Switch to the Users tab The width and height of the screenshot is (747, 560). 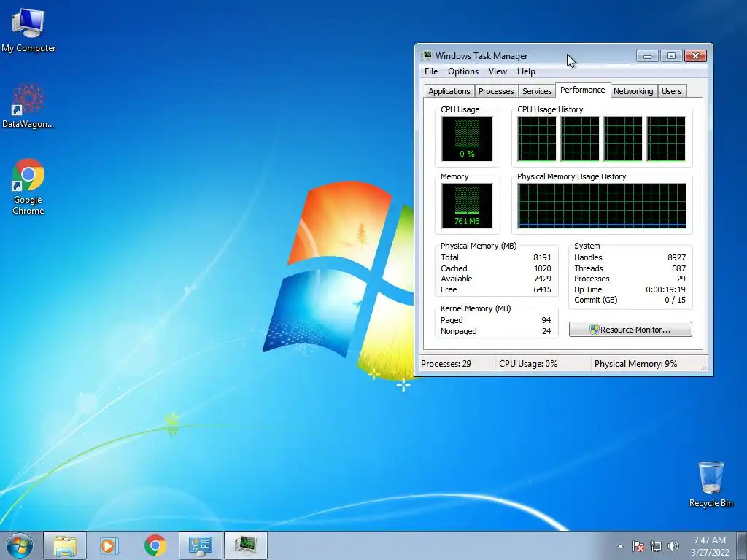coord(672,91)
